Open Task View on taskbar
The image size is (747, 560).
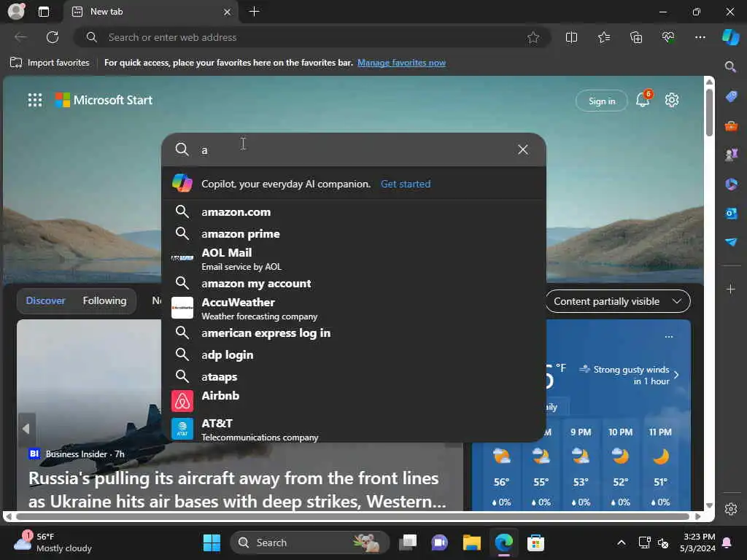(x=407, y=542)
